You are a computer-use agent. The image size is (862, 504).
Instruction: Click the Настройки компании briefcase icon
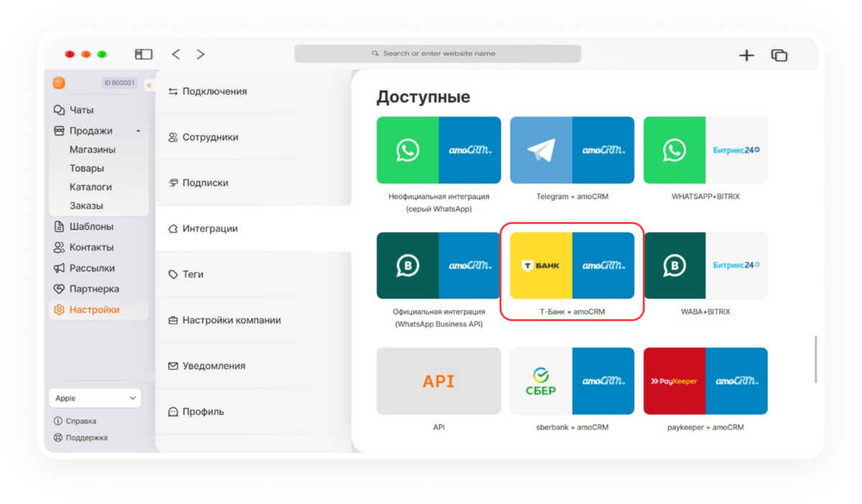tap(173, 321)
